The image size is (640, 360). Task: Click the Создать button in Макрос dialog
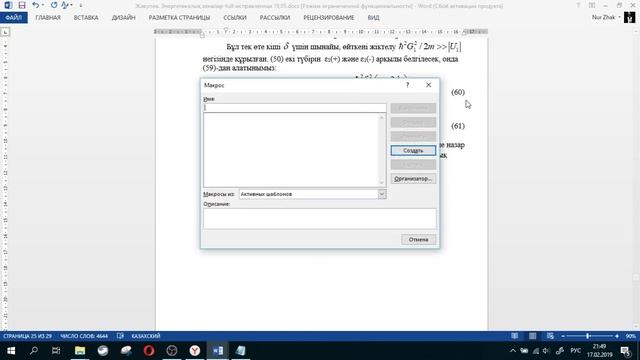click(413, 151)
